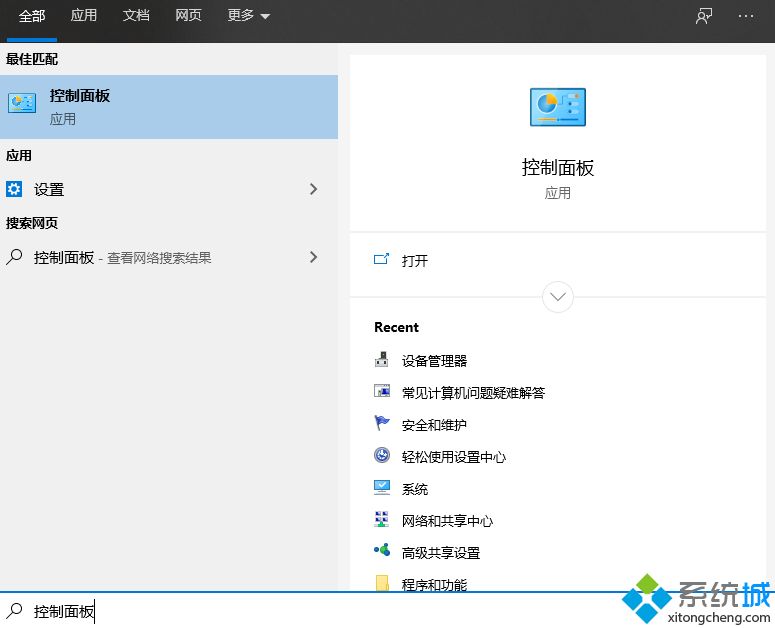
Task: Expand more actions with the round chevron
Action: (x=558, y=296)
